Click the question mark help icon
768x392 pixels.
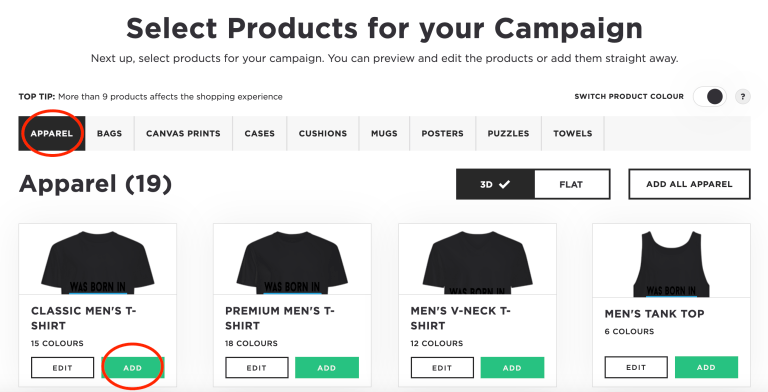click(x=743, y=97)
